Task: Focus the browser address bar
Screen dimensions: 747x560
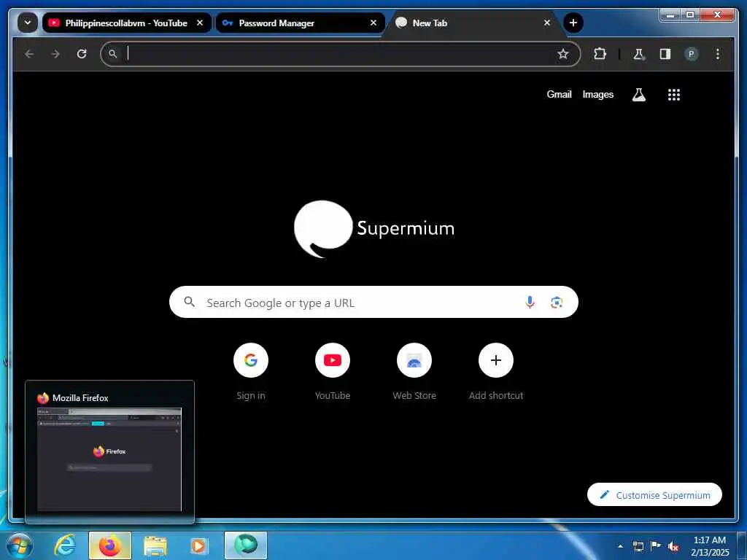Action: 340,54
